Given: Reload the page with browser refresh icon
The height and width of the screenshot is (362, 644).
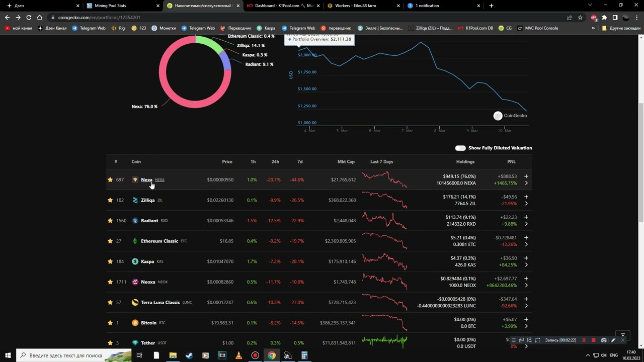Looking at the screenshot, I should [29, 17].
